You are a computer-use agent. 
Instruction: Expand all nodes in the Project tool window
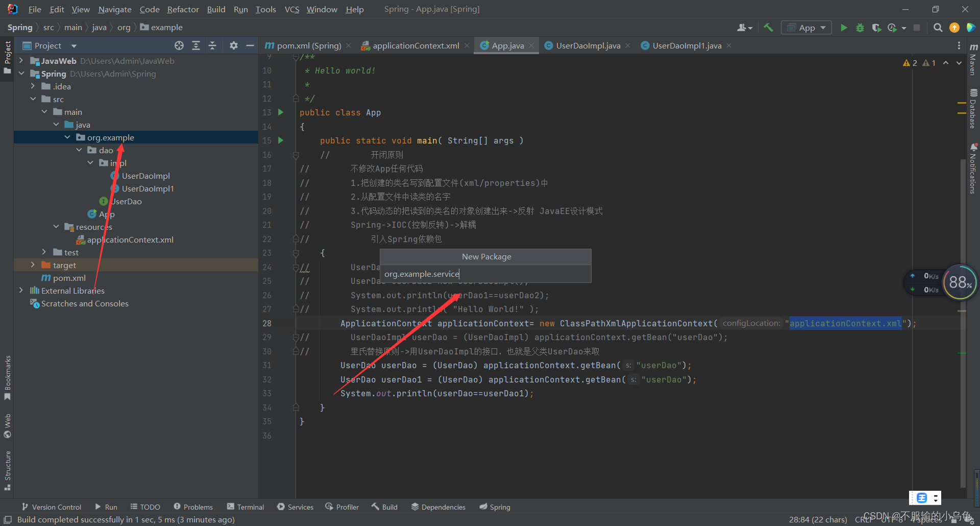click(x=196, y=45)
